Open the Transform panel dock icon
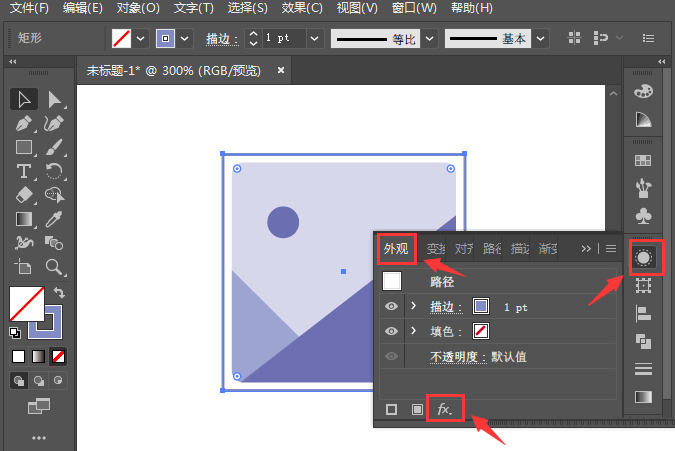This screenshot has width=675, height=451. 643,285
